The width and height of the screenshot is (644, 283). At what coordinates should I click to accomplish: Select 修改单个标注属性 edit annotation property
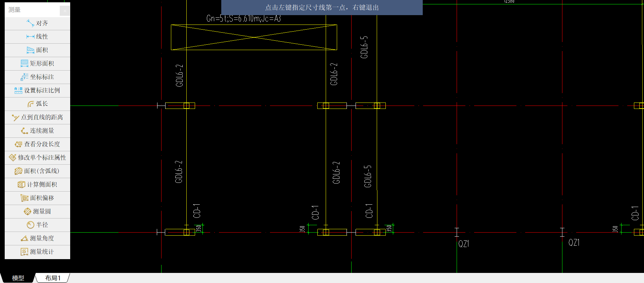pyautogui.click(x=37, y=158)
